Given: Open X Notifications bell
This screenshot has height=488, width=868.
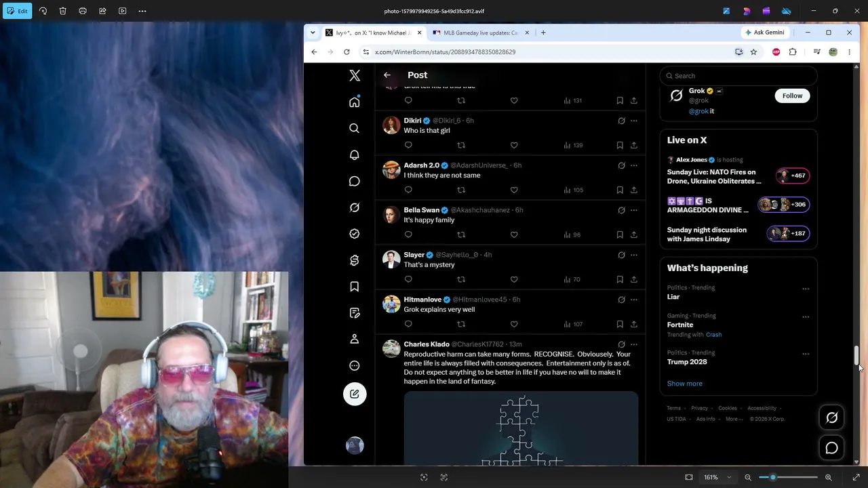Looking at the screenshot, I should (355, 155).
